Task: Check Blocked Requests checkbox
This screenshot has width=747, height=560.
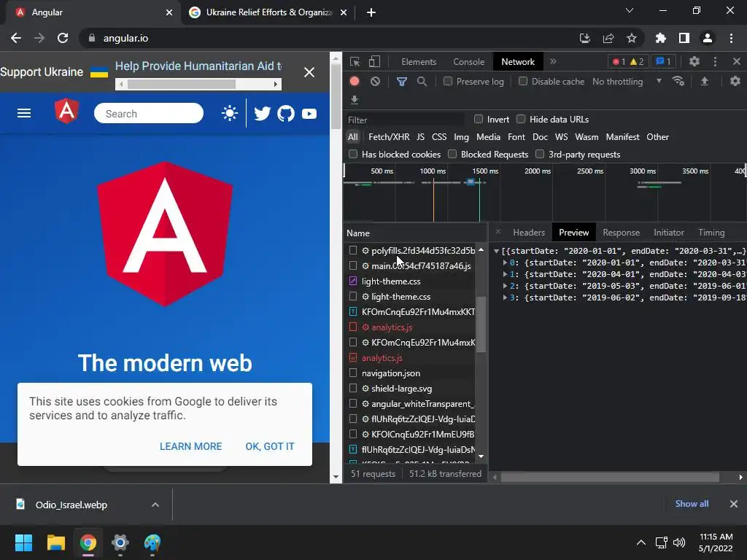Action: pos(452,154)
